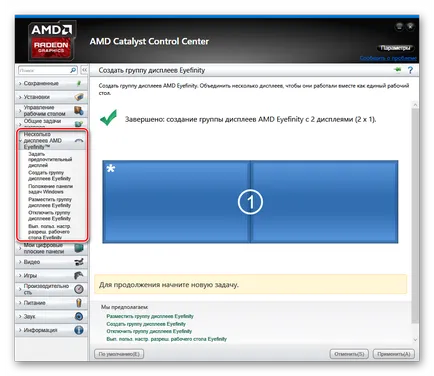Click По умолчанию button

(119, 354)
